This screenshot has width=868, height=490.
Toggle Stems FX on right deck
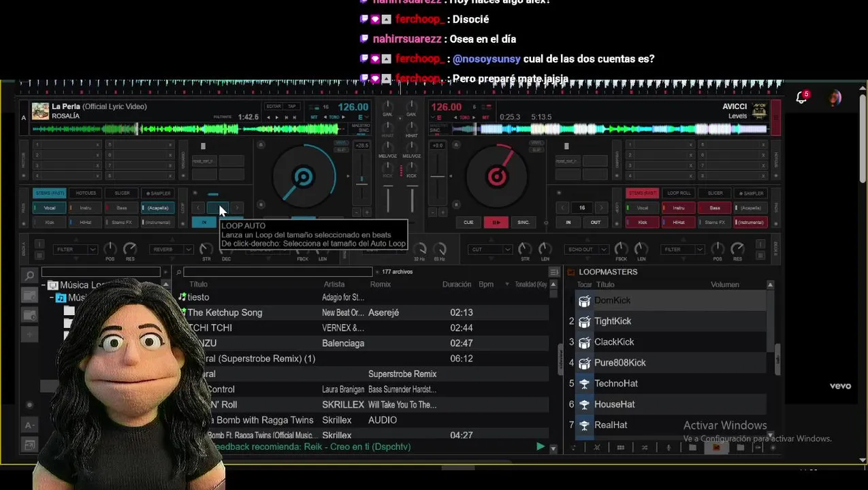715,223
